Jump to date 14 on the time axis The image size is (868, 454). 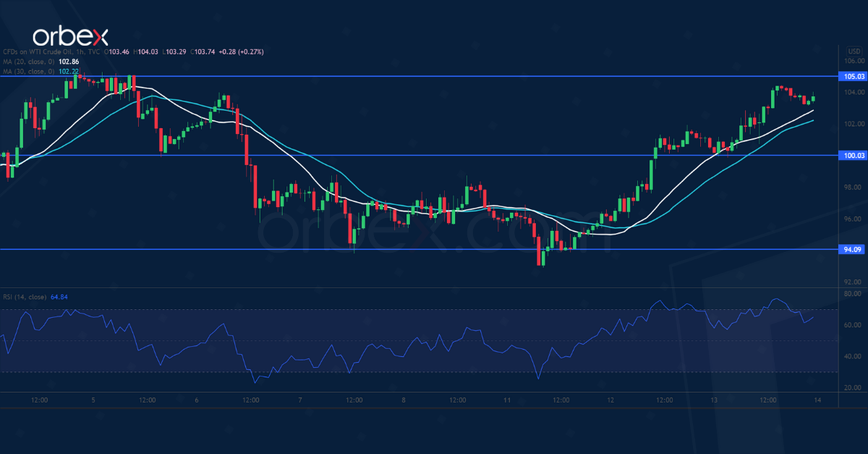pyautogui.click(x=817, y=400)
